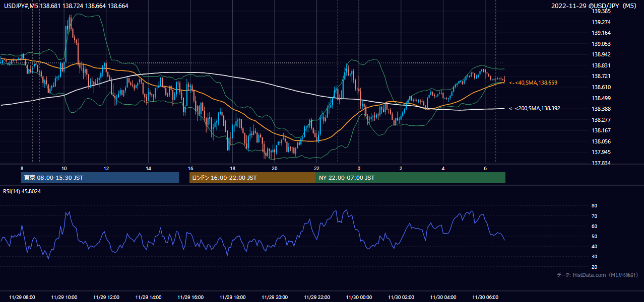Click RSI scale value 80
Viewport: 644px width, 302px height.
coord(595,206)
